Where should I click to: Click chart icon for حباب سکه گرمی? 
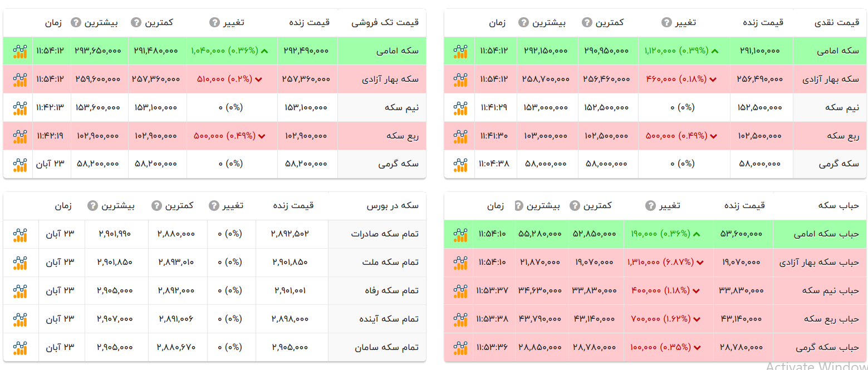click(460, 348)
